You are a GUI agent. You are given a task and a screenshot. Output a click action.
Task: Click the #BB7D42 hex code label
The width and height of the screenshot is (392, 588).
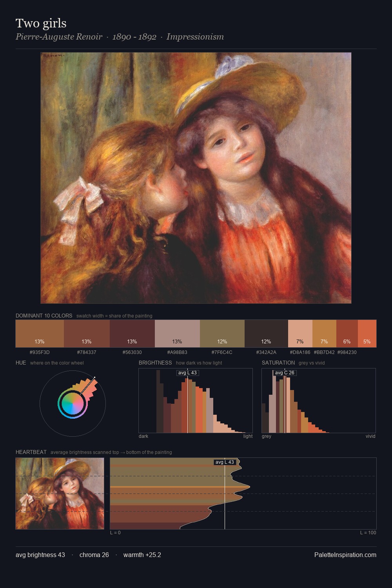tap(324, 352)
